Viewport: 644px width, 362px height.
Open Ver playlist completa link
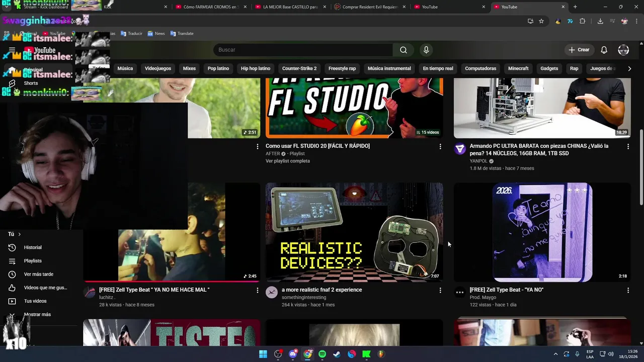tap(288, 161)
